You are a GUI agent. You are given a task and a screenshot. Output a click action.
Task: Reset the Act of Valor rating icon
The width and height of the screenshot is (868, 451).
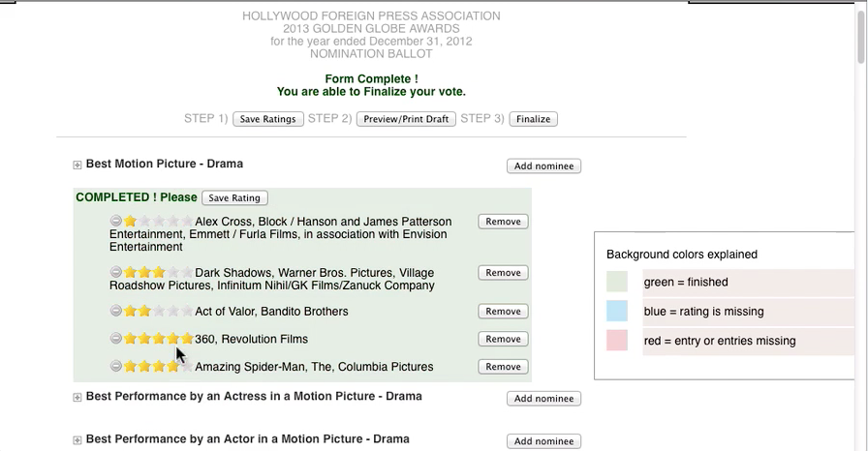coord(115,312)
